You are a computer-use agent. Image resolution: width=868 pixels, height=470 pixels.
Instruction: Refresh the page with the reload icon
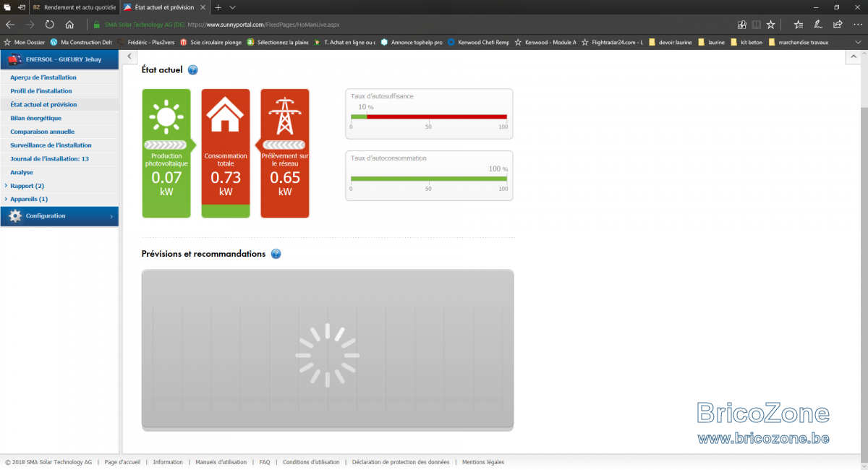(50, 24)
